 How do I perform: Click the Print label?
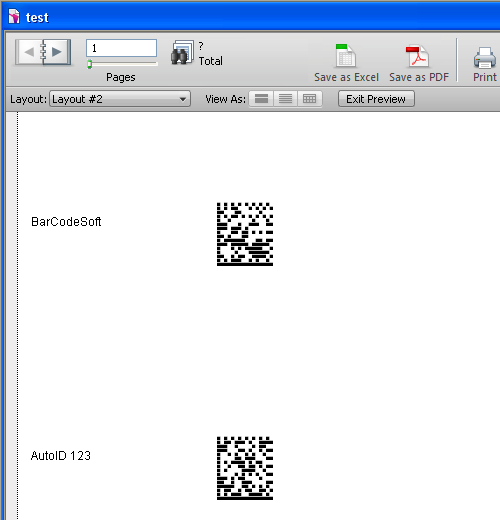[485, 77]
